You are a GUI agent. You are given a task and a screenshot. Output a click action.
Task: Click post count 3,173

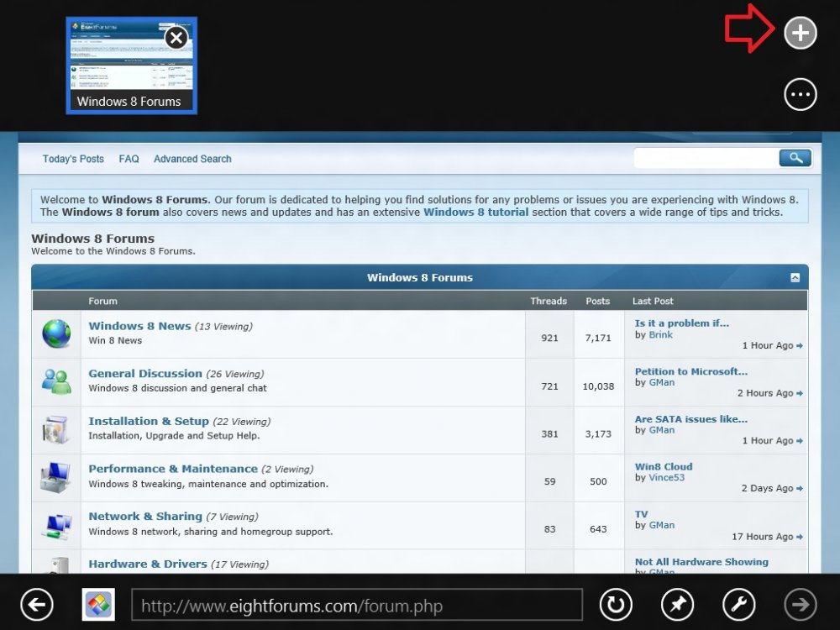(598, 434)
